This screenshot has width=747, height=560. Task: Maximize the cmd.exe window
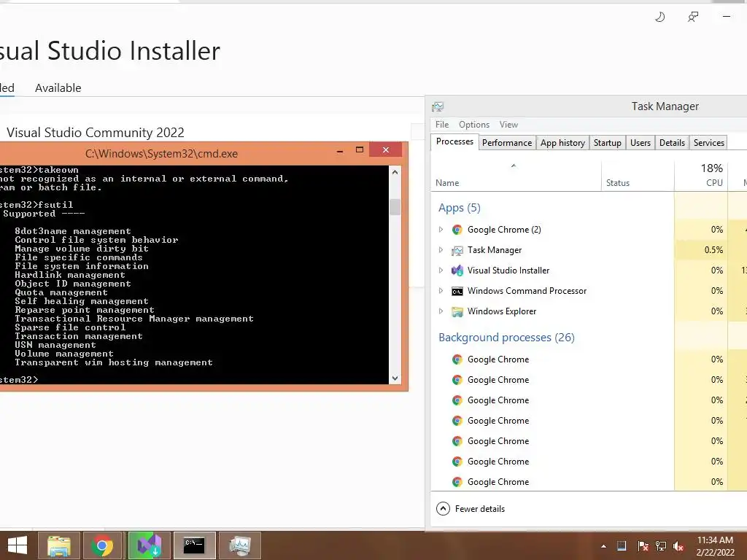pos(360,150)
